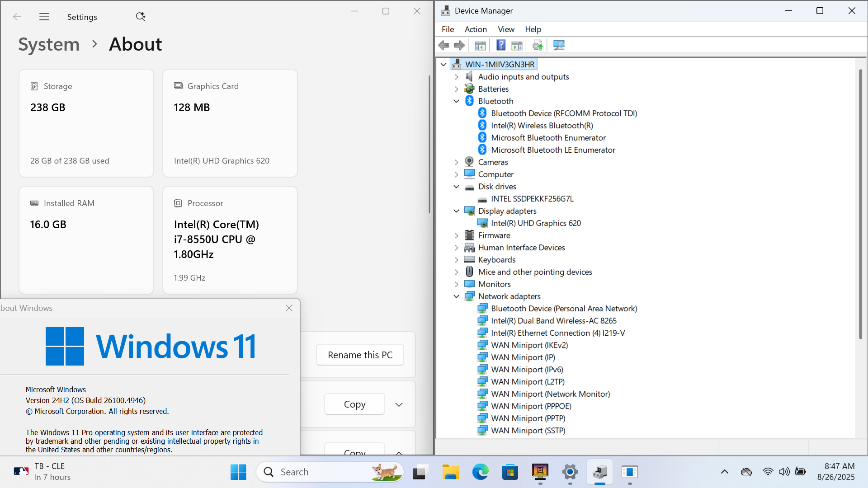Click the Show/Hide console tree toolbar icon
The width and height of the screenshot is (868, 488).
pyautogui.click(x=480, y=45)
